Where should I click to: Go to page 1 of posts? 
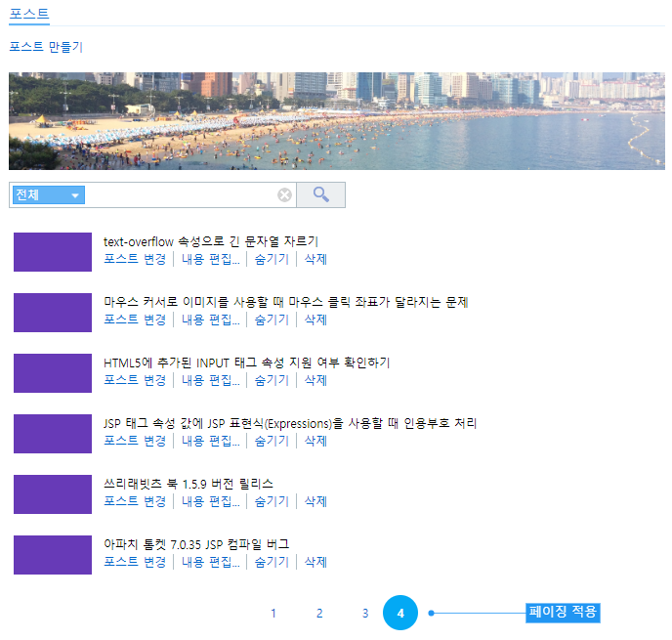tap(273, 614)
